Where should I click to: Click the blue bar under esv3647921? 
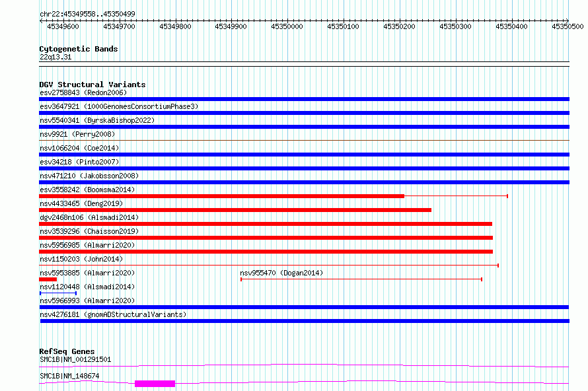tap(304, 113)
